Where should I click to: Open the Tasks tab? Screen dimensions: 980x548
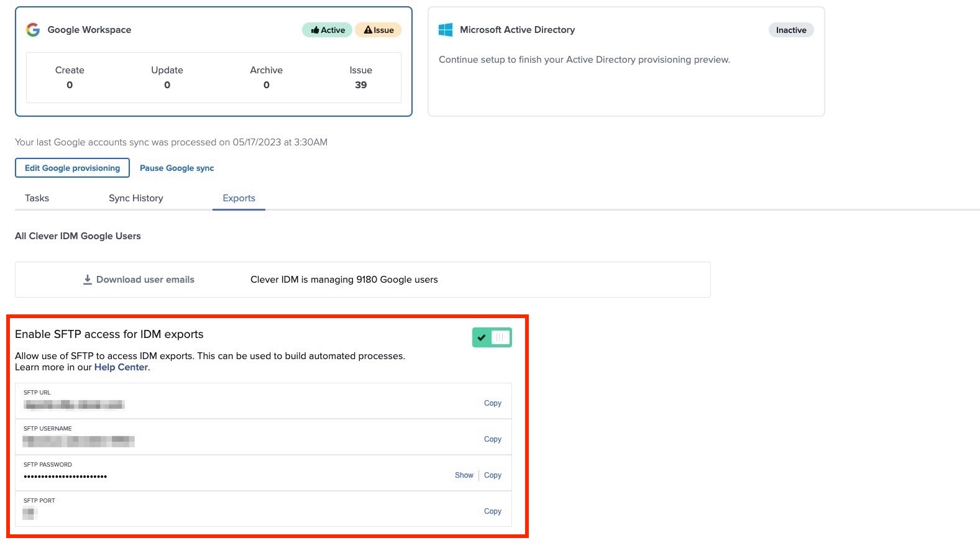click(x=37, y=198)
